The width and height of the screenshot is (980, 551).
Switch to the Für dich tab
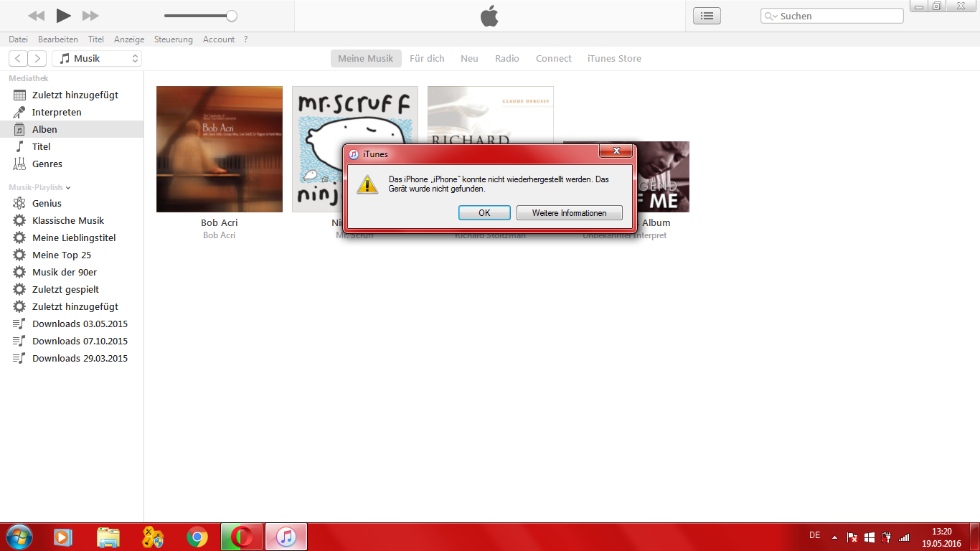coord(427,59)
